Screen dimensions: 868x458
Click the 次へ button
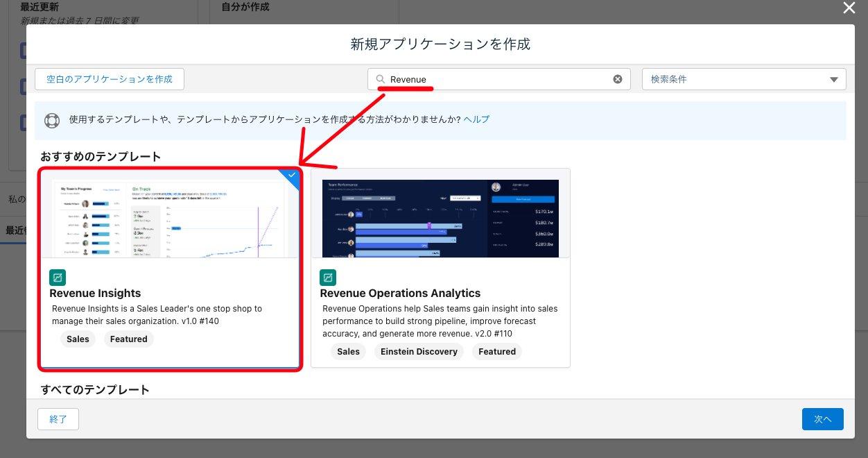(823, 419)
